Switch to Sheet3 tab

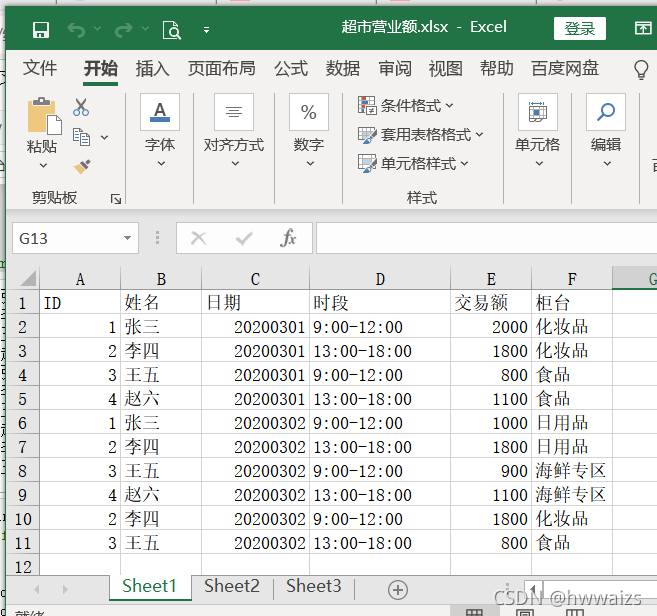[313, 586]
